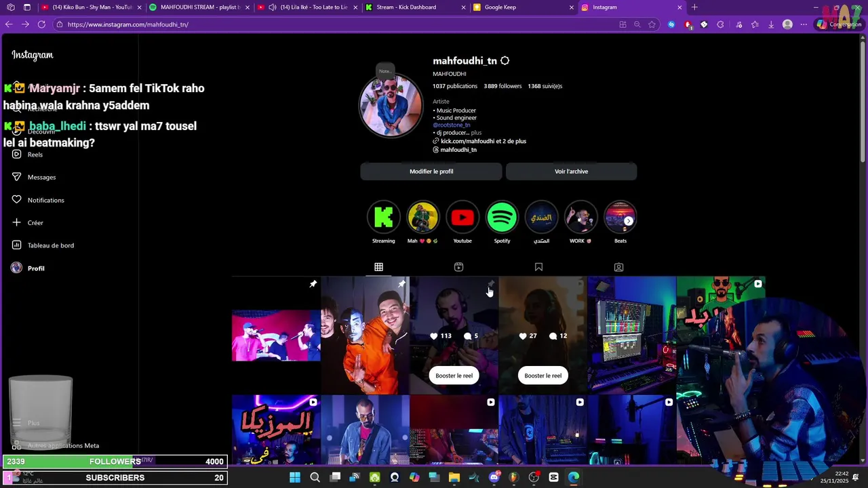Open the favorites list toolbar icon

tap(755, 24)
